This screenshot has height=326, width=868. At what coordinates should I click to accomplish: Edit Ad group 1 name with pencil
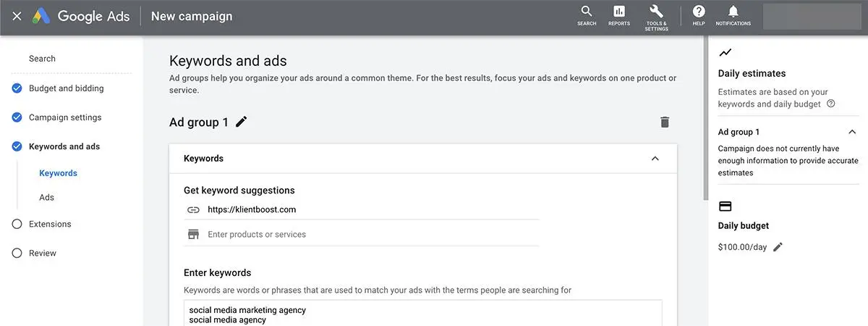(242, 122)
